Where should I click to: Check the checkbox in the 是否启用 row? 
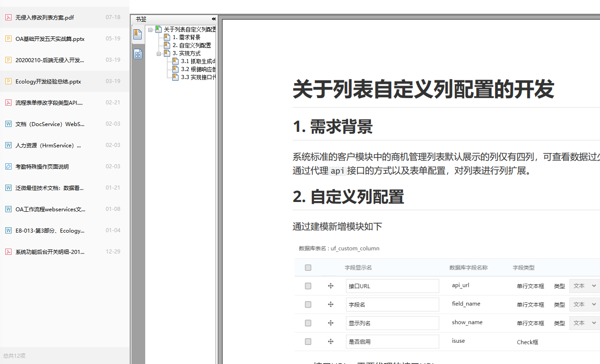coord(308,341)
